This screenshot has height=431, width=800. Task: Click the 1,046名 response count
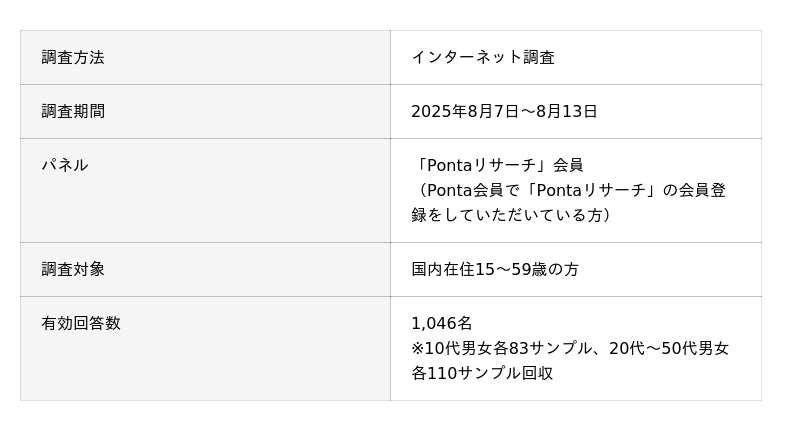[x=442, y=324]
